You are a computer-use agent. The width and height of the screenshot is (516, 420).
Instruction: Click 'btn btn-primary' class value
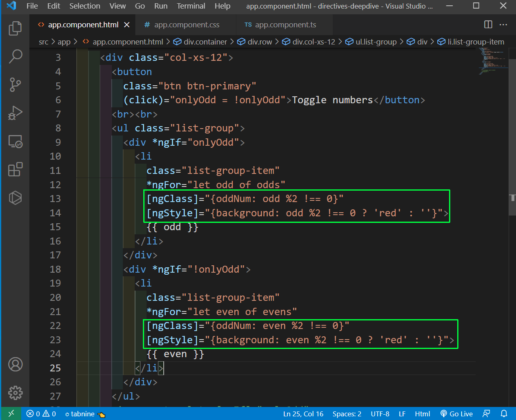pyautogui.click(x=207, y=86)
